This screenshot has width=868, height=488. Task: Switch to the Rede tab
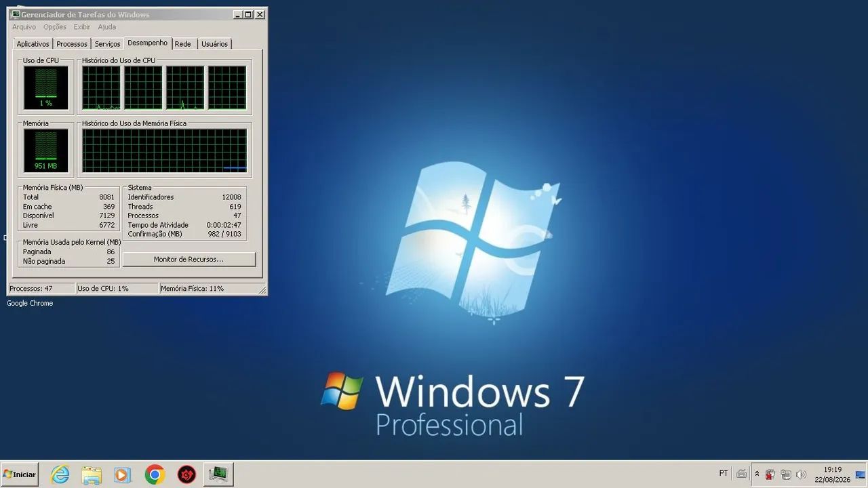pyautogui.click(x=183, y=44)
